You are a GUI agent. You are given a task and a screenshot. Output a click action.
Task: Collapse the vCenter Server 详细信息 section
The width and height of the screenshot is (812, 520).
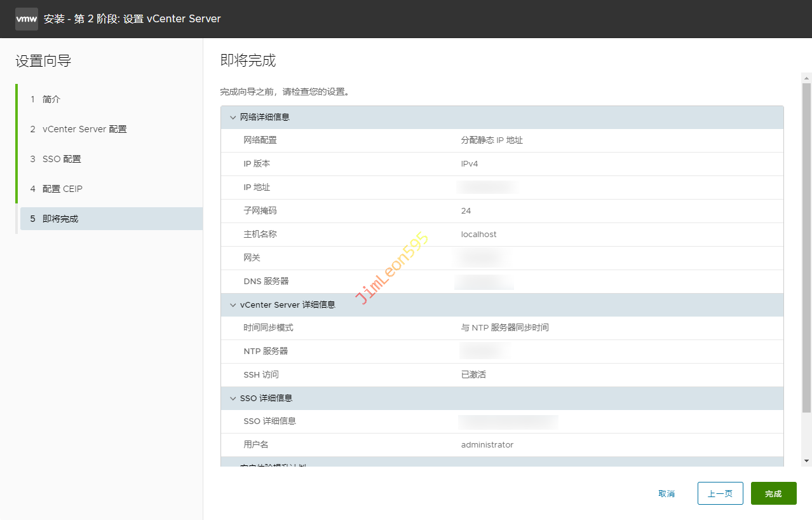point(233,305)
